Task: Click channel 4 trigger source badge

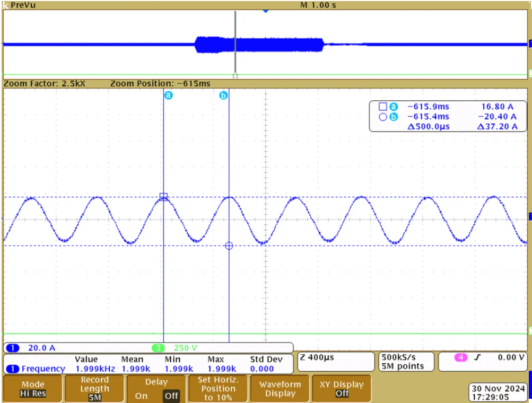Action: (x=461, y=357)
